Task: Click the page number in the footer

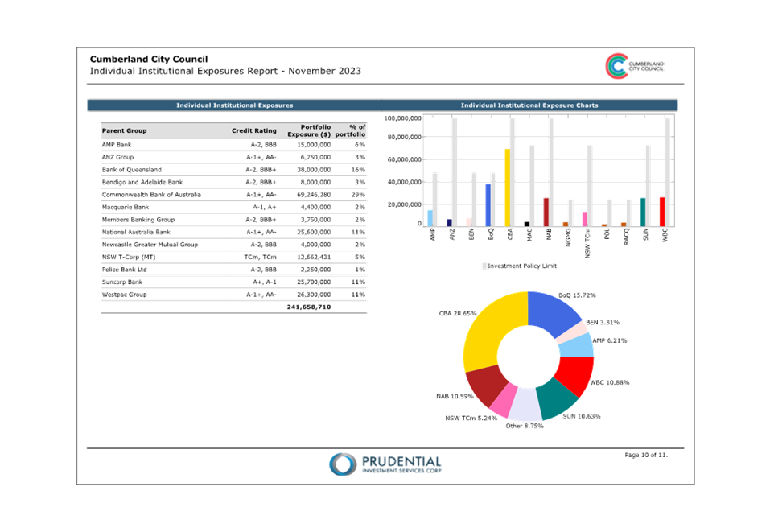Action: click(645, 456)
